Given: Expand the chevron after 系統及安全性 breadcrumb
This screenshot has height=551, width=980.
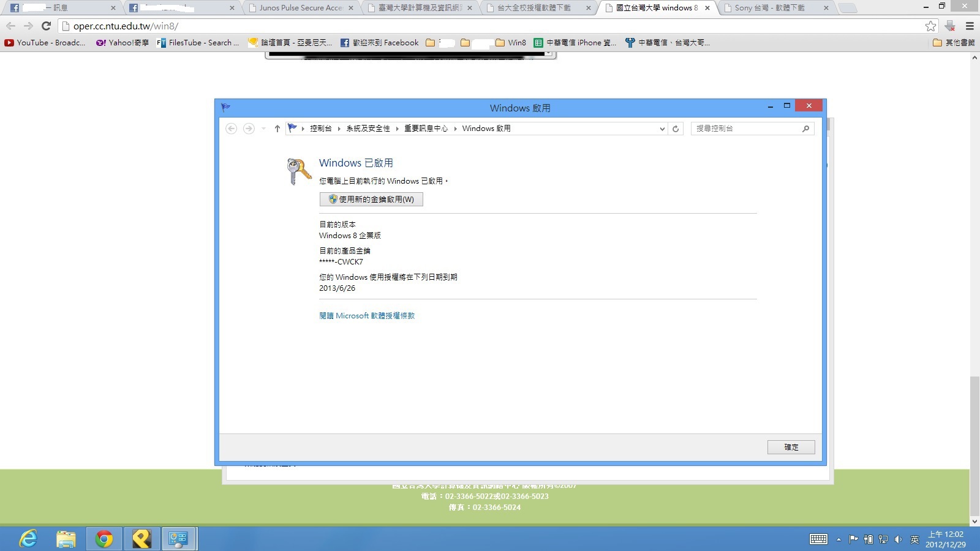Looking at the screenshot, I should tap(397, 129).
